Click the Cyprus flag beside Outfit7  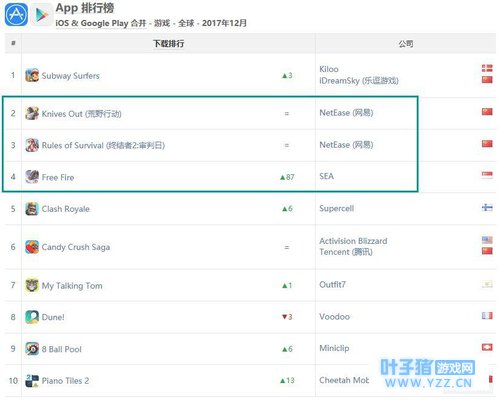(487, 284)
